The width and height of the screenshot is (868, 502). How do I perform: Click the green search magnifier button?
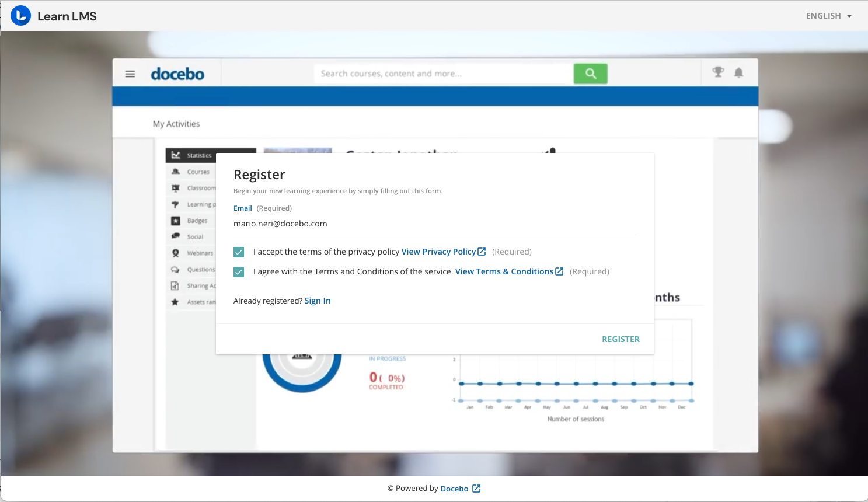coord(590,74)
